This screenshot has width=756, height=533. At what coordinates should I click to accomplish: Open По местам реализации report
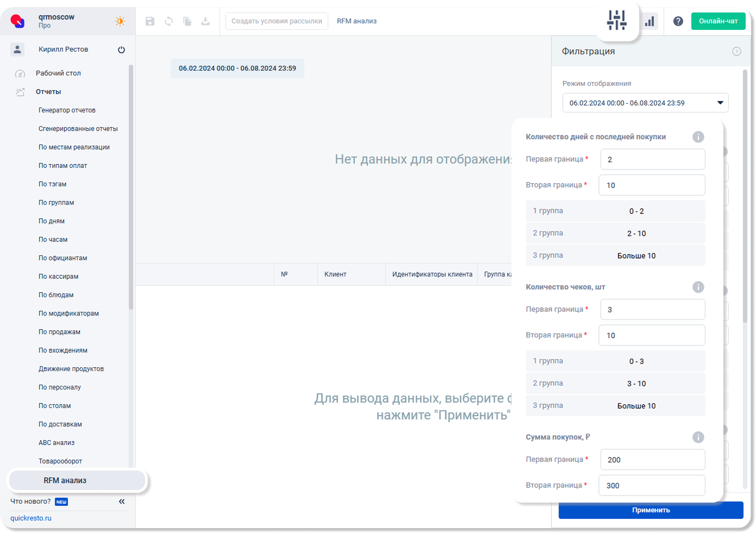tap(74, 147)
